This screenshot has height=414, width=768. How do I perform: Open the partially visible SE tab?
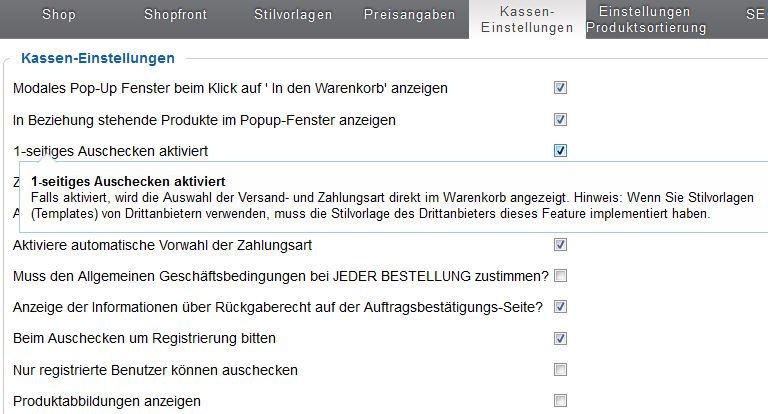(754, 15)
